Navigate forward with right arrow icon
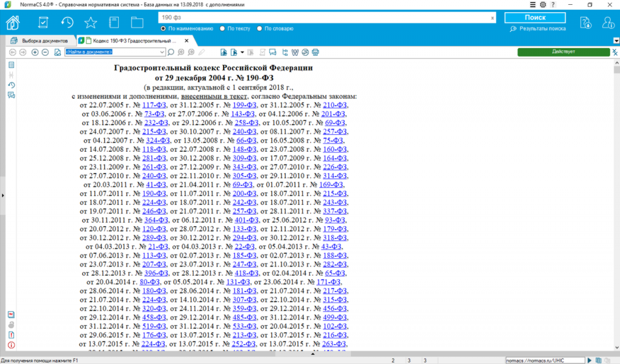The width and height of the screenshot is (620, 364). pos(23,52)
